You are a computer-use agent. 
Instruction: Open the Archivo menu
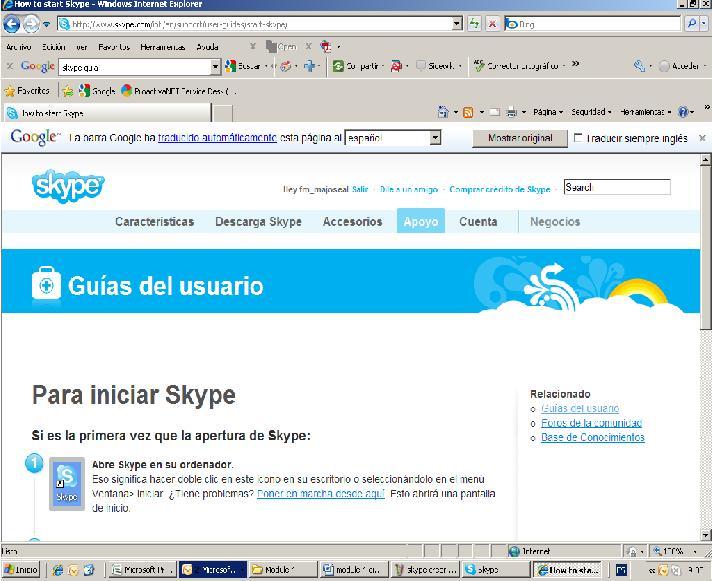pos(19,47)
